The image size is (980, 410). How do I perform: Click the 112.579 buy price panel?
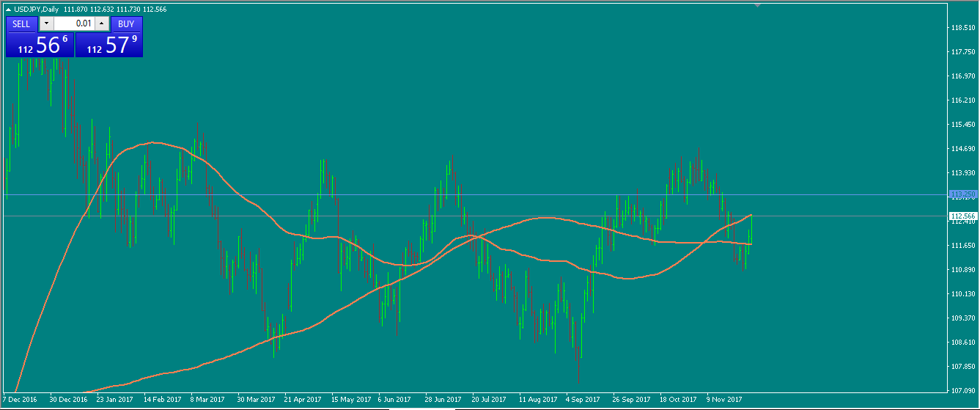tap(109, 44)
